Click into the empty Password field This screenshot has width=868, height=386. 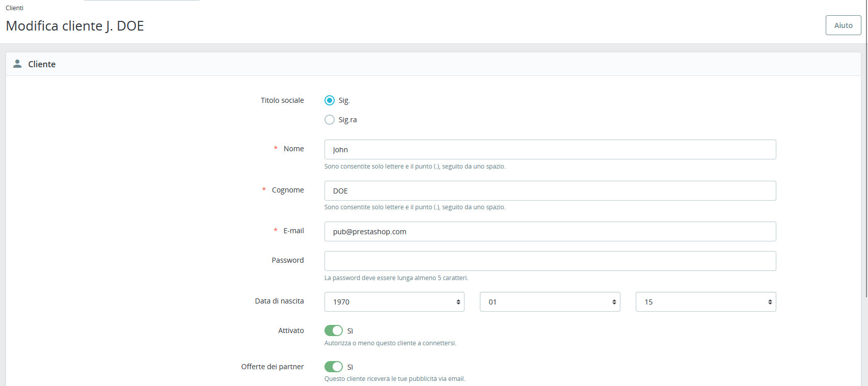click(x=550, y=261)
